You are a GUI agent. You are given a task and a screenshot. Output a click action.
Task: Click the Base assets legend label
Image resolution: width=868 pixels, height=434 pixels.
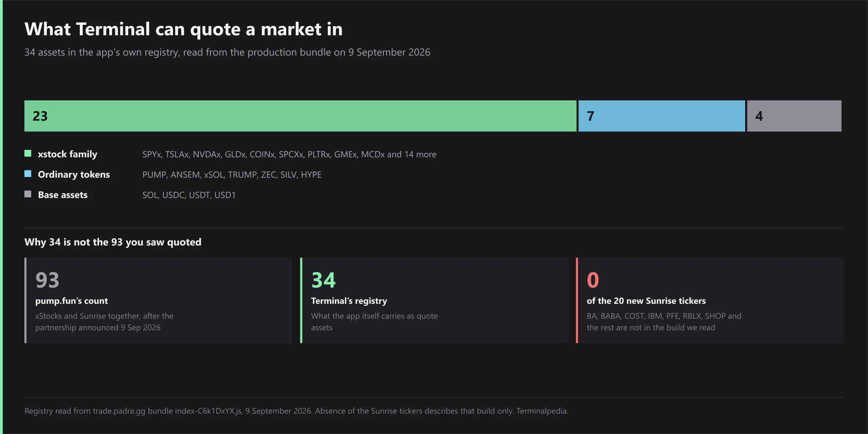coord(63,195)
